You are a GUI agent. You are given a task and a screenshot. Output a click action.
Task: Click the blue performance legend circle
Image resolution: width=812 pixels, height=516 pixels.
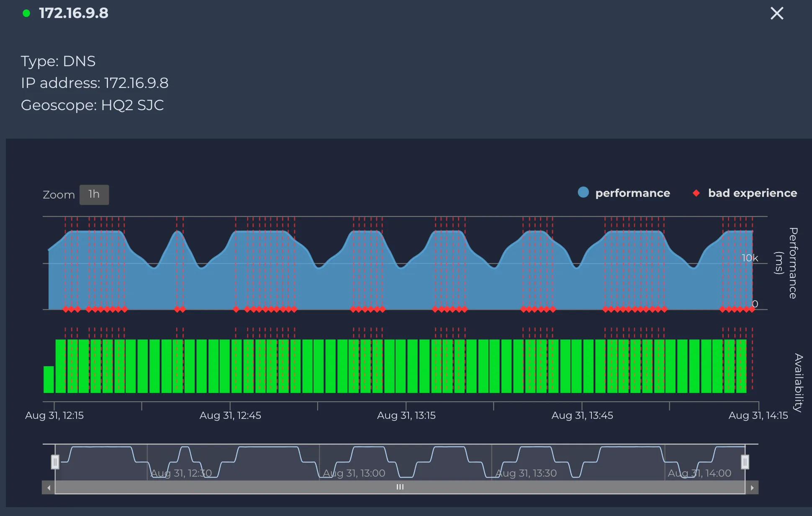583,192
